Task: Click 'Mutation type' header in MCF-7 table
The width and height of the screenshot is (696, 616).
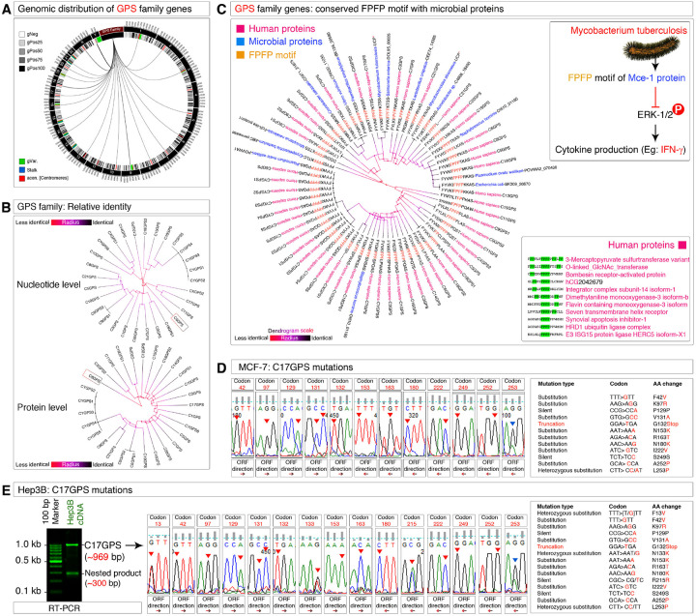Action: [x=556, y=384]
